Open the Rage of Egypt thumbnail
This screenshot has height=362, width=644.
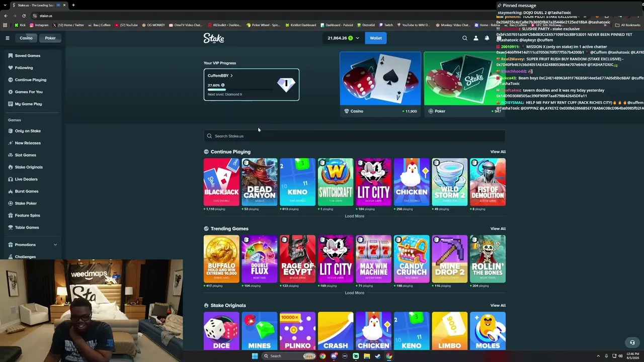[297, 259]
